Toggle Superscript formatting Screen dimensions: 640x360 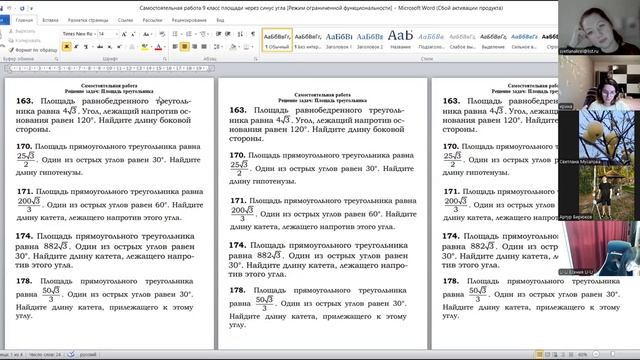point(119,47)
